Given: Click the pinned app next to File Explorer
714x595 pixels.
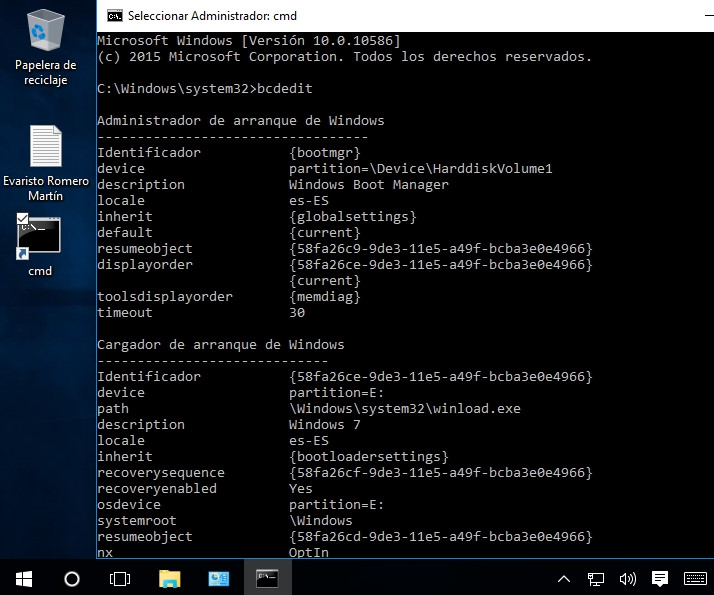Looking at the screenshot, I should (x=218, y=578).
